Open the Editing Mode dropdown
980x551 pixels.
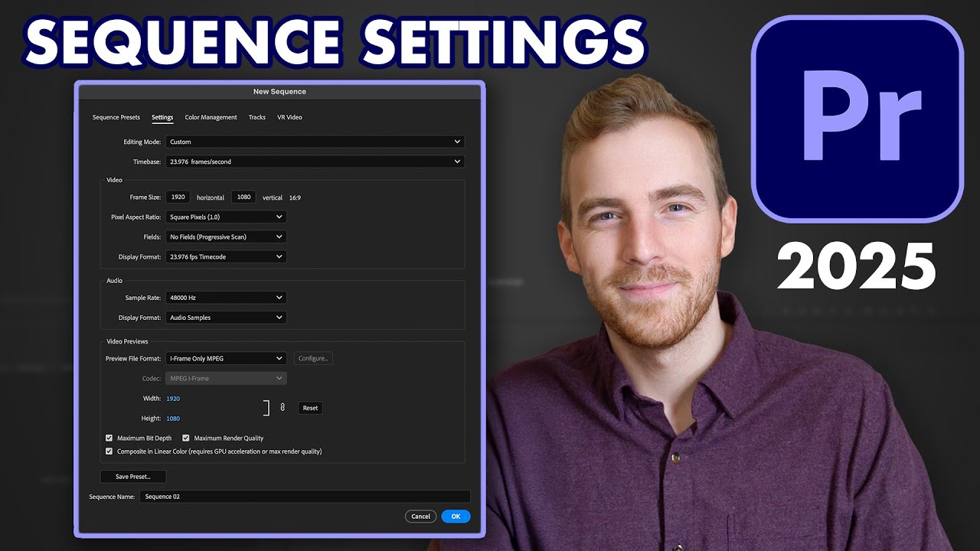click(315, 142)
